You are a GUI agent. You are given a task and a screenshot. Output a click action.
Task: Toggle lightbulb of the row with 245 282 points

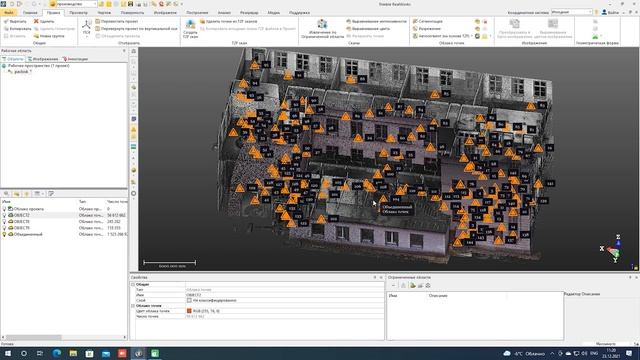4,222
